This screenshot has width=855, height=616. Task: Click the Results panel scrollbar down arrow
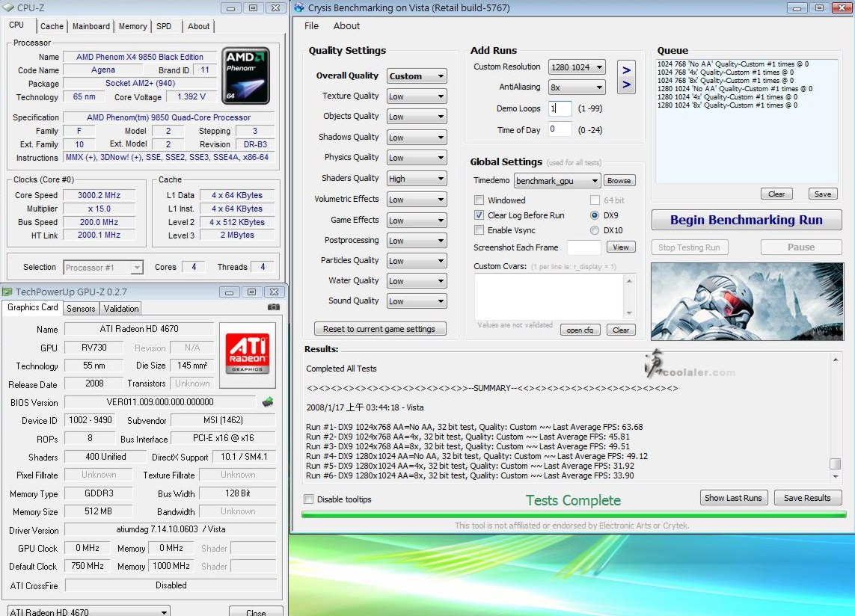tap(836, 476)
